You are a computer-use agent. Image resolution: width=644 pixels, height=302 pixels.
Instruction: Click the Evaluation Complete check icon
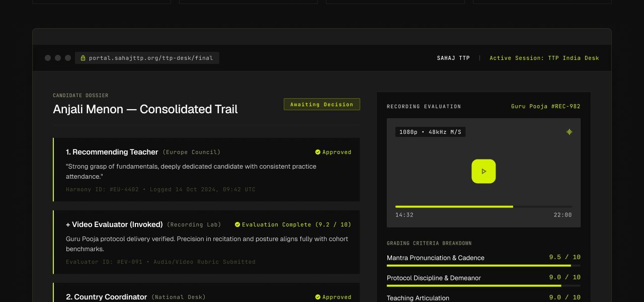[237, 224]
